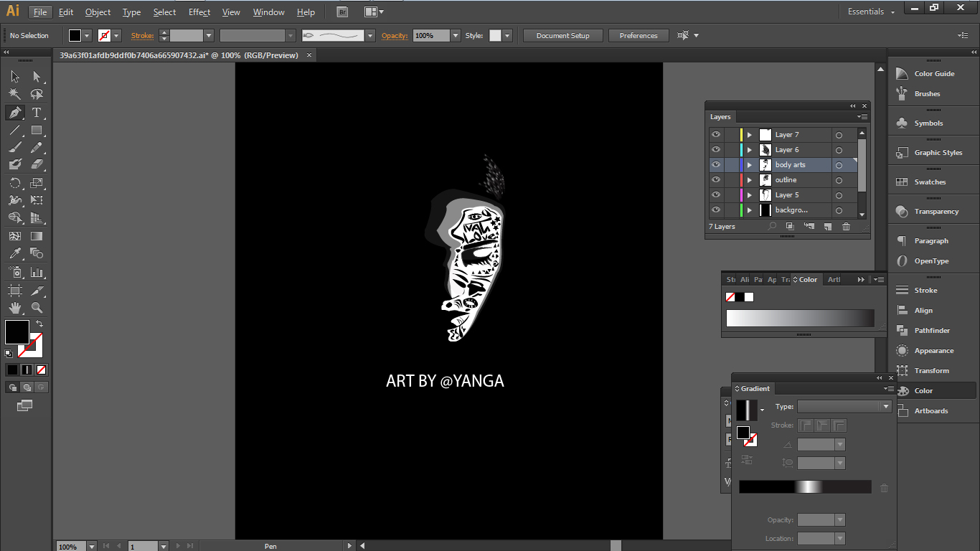Screen dimensions: 980x551
Task: Open the Object menu
Action: [98, 12]
